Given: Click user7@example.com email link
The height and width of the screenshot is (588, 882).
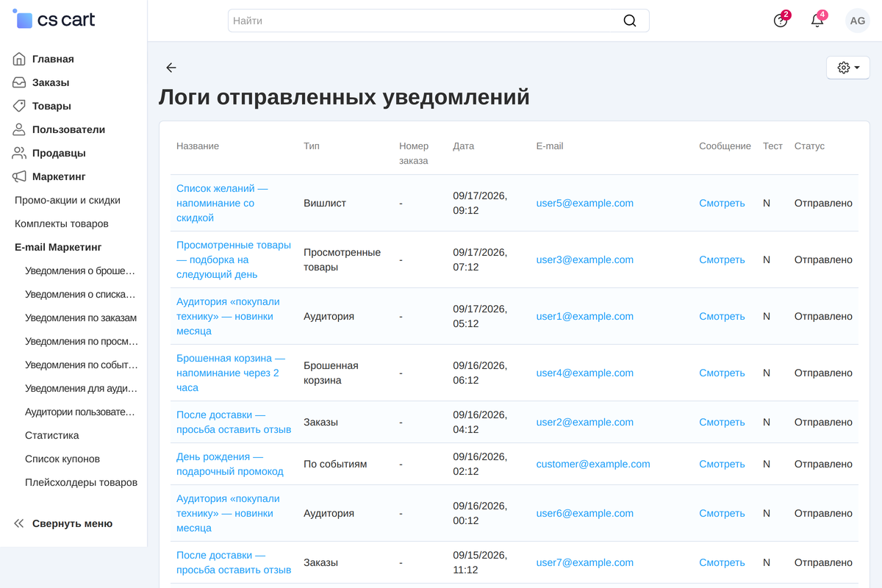Looking at the screenshot, I should [585, 562].
